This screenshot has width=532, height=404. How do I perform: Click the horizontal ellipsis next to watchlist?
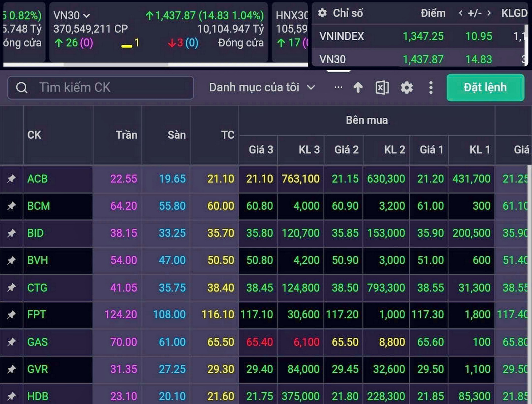[338, 87]
